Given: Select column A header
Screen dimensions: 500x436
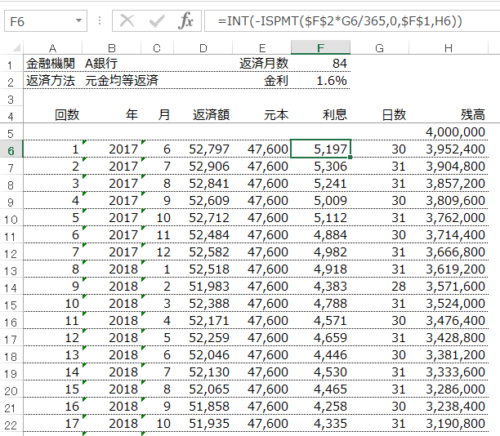Looking at the screenshot, I should tap(53, 48).
